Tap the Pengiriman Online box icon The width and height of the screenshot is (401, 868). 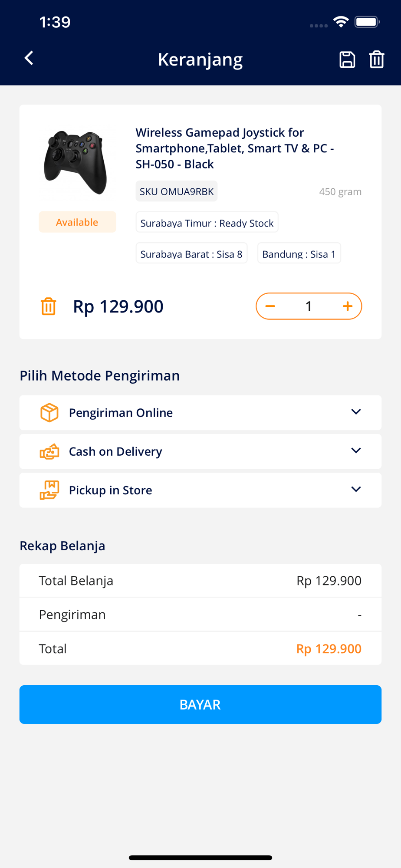pyautogui.click(x=49, y=412)
